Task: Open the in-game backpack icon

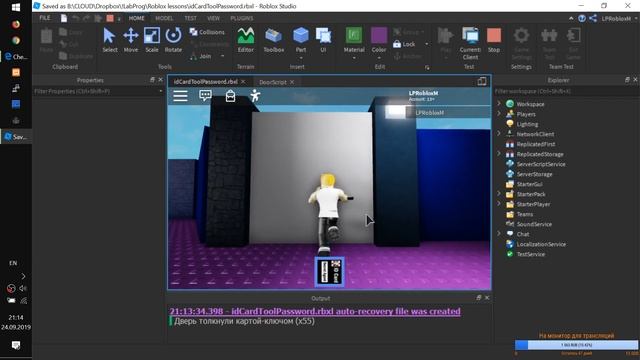Action: 230,96
